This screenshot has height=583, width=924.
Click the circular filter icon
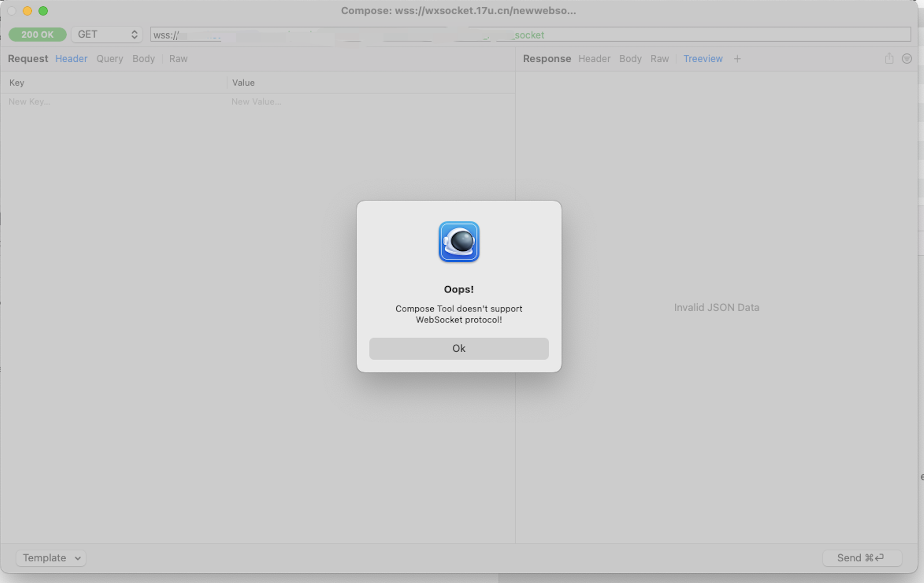click(906, 58)
